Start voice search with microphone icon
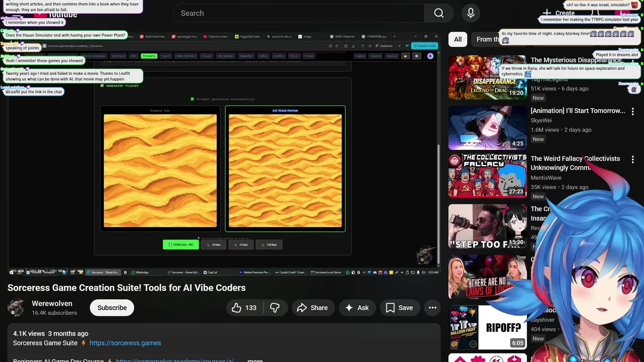Screen dimensions: 644x362 [470, 13]
